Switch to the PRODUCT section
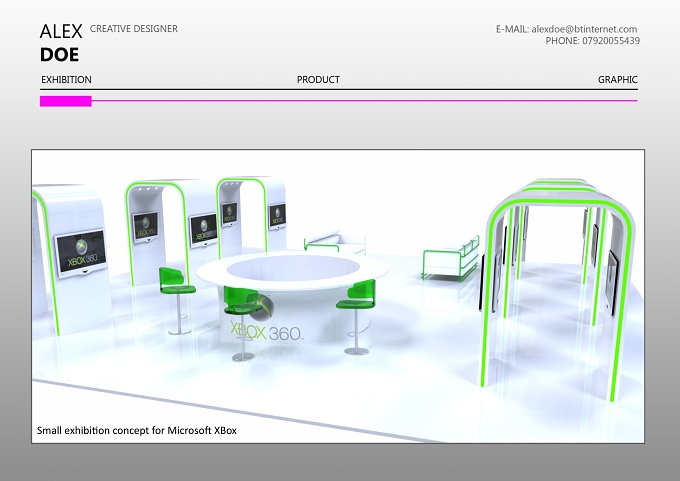 318,80
